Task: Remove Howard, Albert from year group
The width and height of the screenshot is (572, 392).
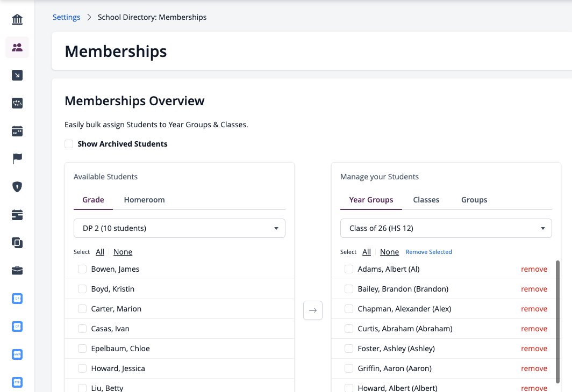Action: (534, 388)
